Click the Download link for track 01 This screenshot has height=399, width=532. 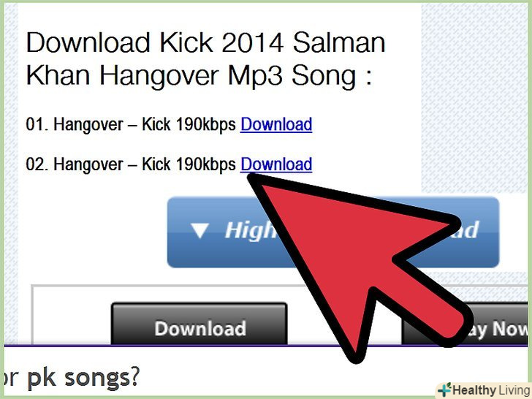276,124
